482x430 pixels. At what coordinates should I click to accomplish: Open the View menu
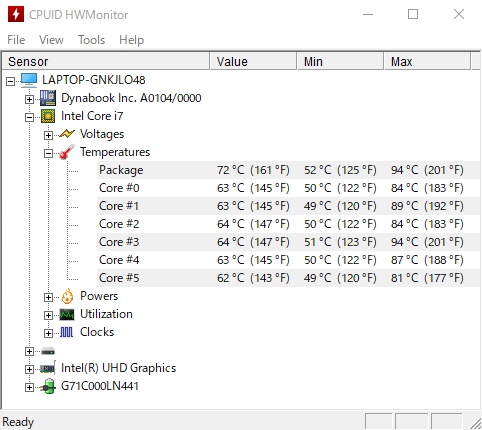coord(51,40)
